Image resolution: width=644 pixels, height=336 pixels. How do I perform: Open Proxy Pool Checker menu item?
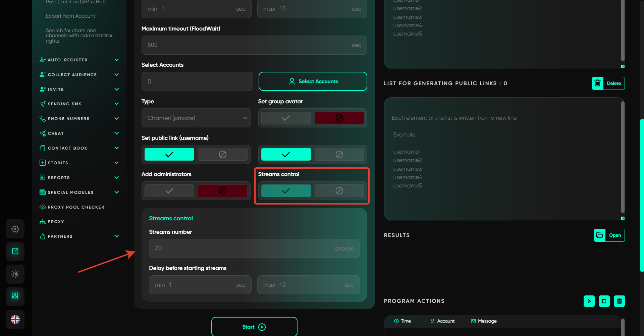(76, 207)
